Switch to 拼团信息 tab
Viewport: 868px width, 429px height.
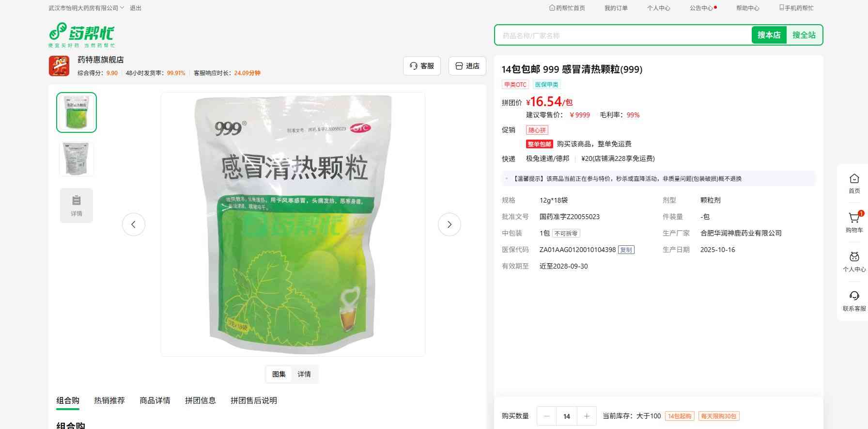pos(201,400)
